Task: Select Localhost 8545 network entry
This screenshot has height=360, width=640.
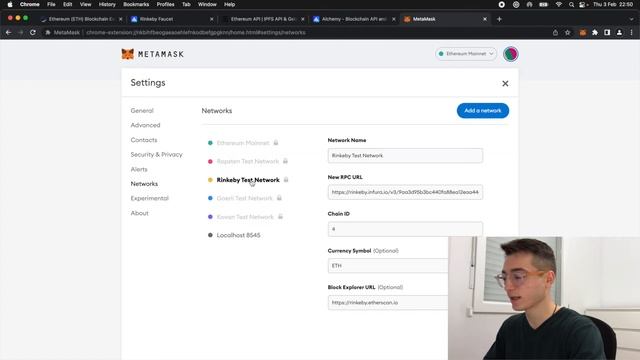Action: tap(238, 235)
